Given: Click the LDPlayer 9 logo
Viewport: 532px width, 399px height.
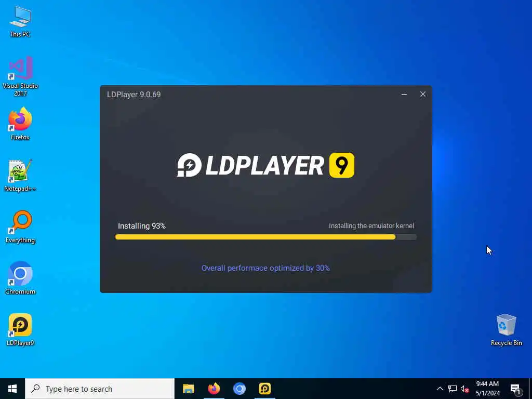Looking at the screenshot, I should pyautogui.click(x=265, y=165).
